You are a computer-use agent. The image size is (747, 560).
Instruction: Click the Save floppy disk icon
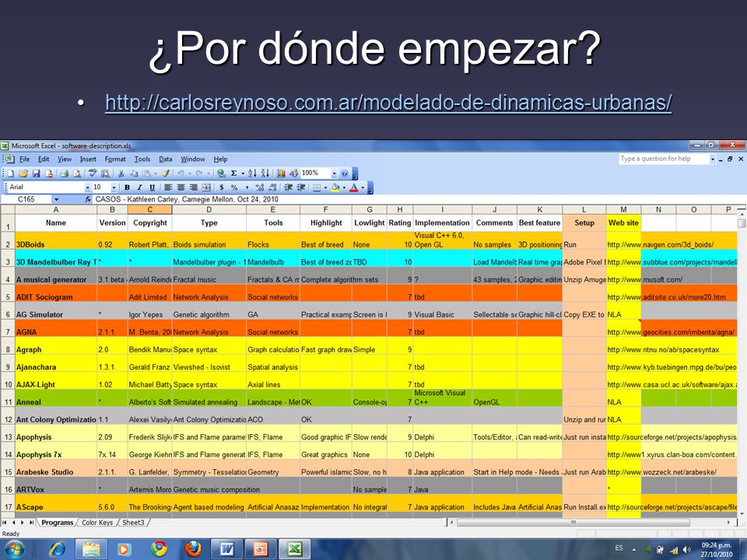[36, 173]
